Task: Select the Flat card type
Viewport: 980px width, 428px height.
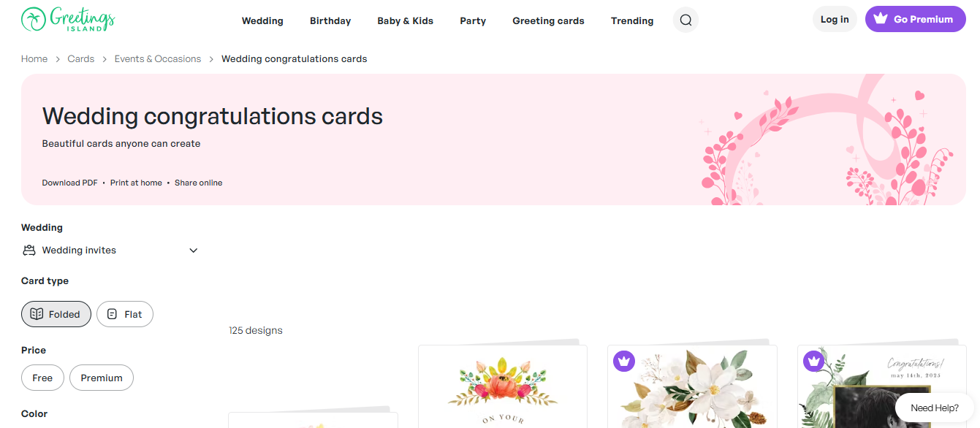Action: (125, 314)
